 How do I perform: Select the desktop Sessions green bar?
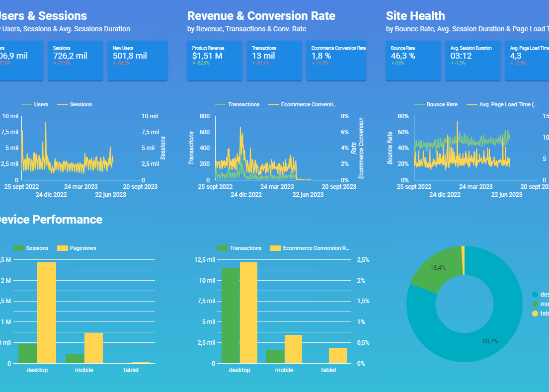pyautogui.click(x=28, y=354)
